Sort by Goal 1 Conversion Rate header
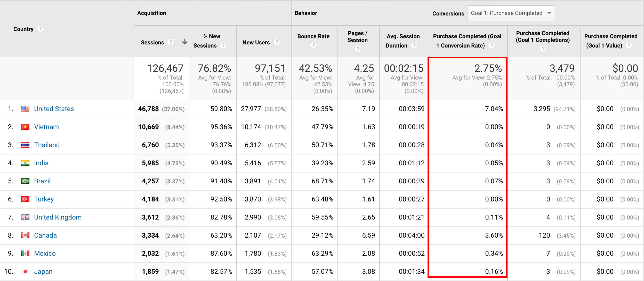The height and width of the screenshot is (281, 644). pos(467,41)
